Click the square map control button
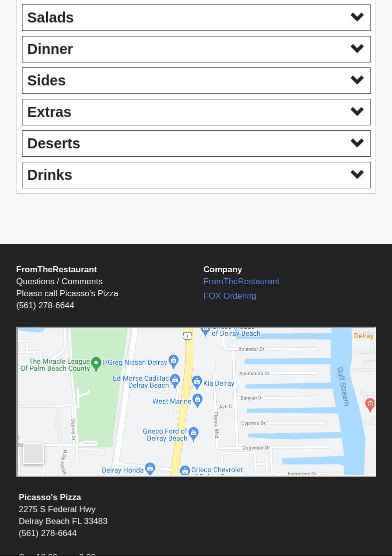The height and width of the screenshot is (556, 392). tap(33, 454)
